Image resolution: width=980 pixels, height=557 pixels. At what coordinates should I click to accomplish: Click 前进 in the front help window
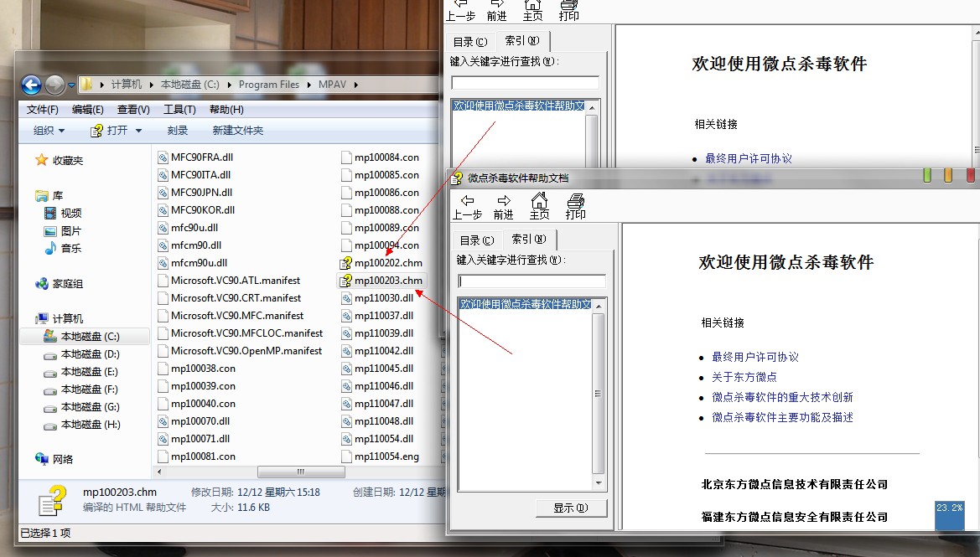click(503, 207)
